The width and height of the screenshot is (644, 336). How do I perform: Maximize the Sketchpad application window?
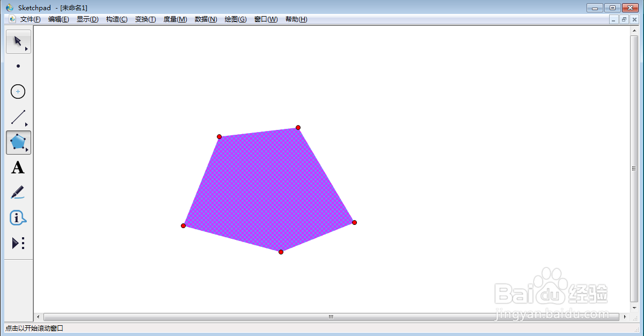(x=612, y=8)
